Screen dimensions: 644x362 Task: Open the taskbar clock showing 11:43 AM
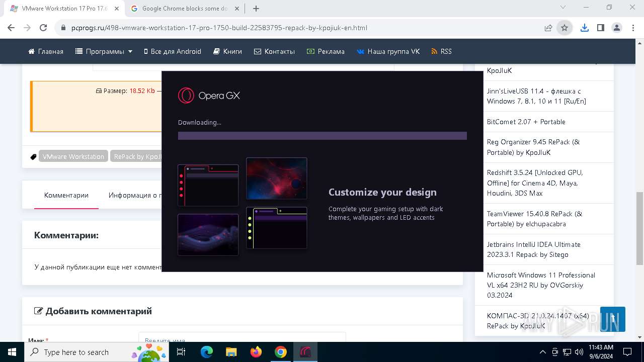click(x=601, y=352)
